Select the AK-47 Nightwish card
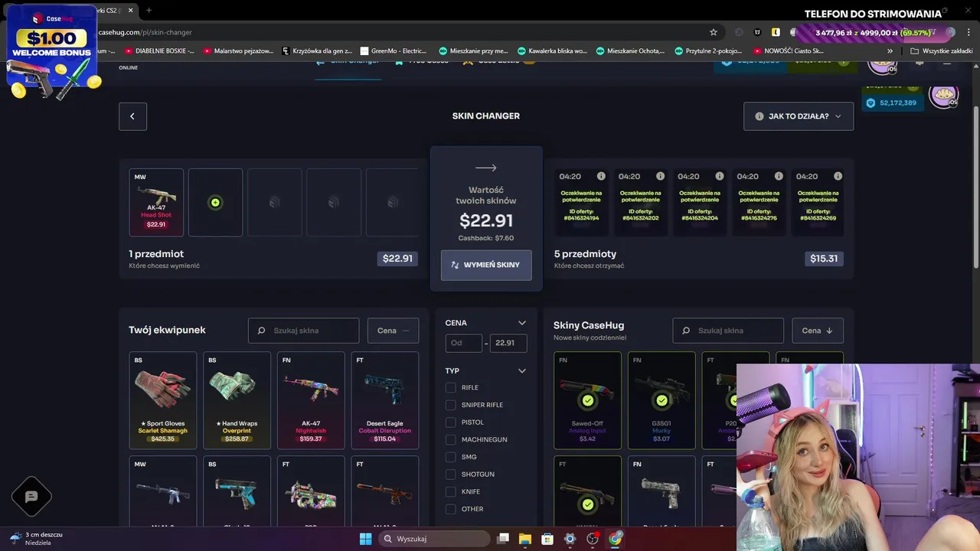This screenshot has height=551, width=980. (x=311, y=400)
